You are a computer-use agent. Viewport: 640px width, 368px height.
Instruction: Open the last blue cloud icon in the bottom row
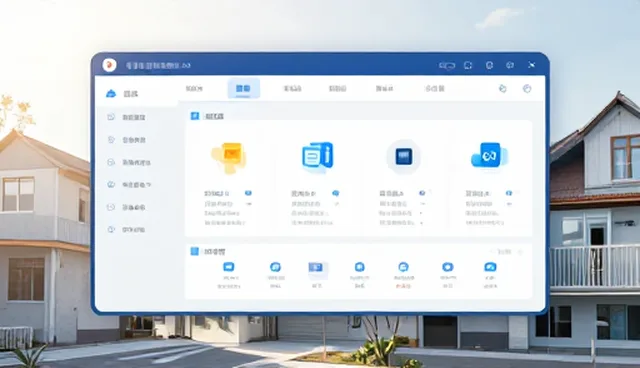pyautogui.click(x=490, y=267)
